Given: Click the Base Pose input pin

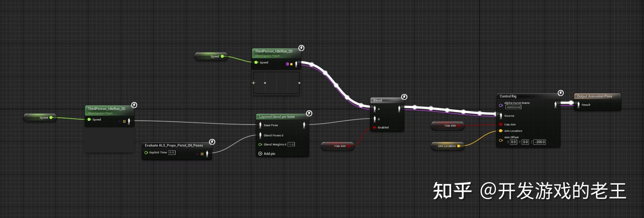Looking at the screenshot, I should pyautogui.click(x=260, y=125).
